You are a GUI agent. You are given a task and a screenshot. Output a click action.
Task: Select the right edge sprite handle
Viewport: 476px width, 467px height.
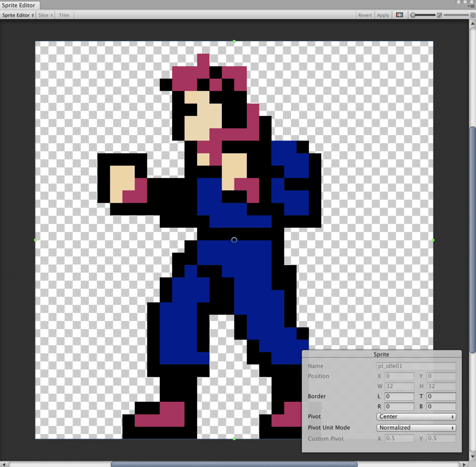pyautogui.click(x=433, y=240)
